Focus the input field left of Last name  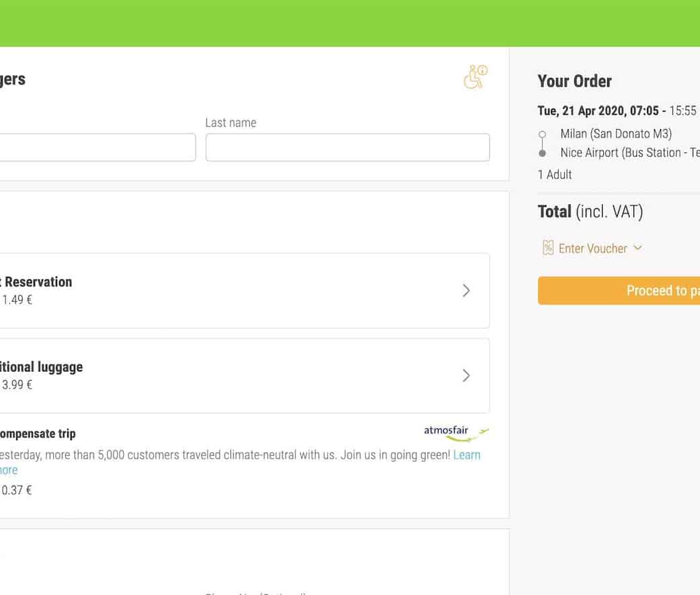97,148
